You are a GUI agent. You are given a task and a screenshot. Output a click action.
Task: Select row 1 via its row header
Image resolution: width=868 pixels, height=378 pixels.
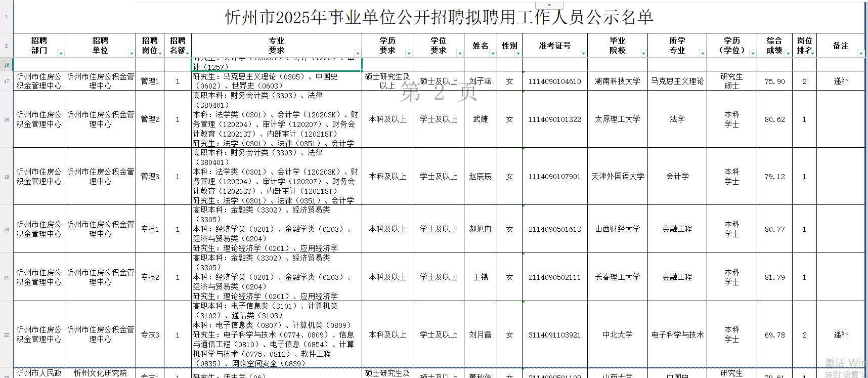7,17
